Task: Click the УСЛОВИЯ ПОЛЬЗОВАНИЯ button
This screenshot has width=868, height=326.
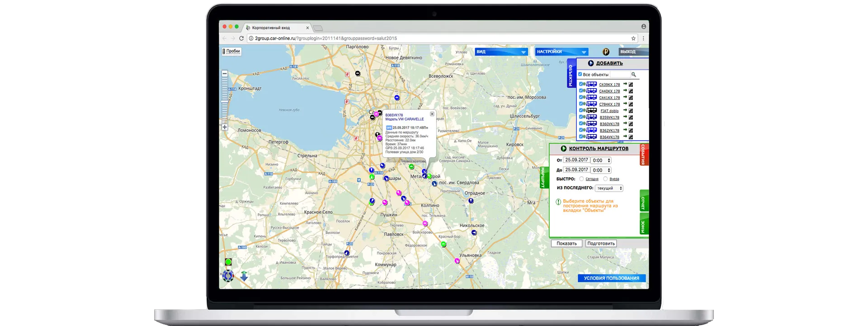Action: click(611, 278)
